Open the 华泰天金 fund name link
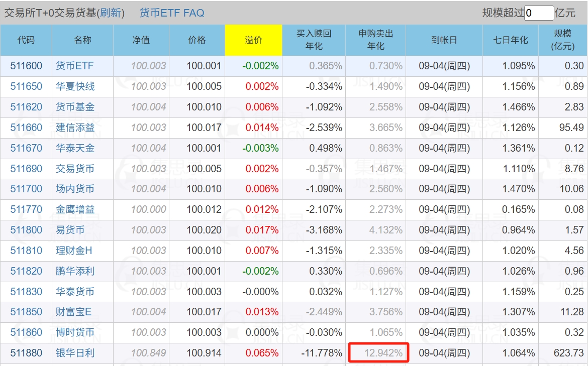588x366 pixels. coord(75,148)
